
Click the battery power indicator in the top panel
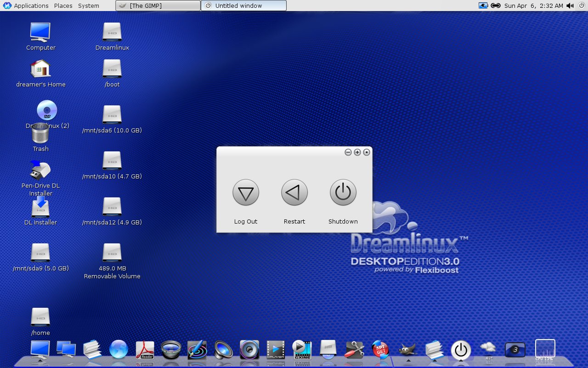(x=483, y=6)
